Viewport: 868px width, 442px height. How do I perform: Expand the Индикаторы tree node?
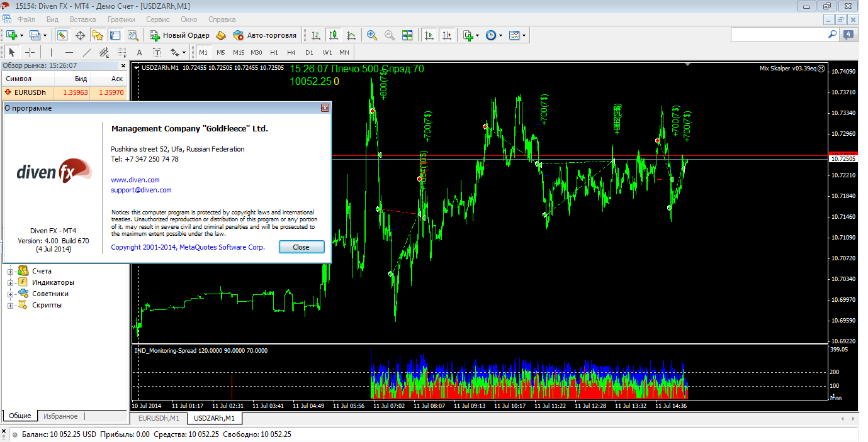coord(10,282)
